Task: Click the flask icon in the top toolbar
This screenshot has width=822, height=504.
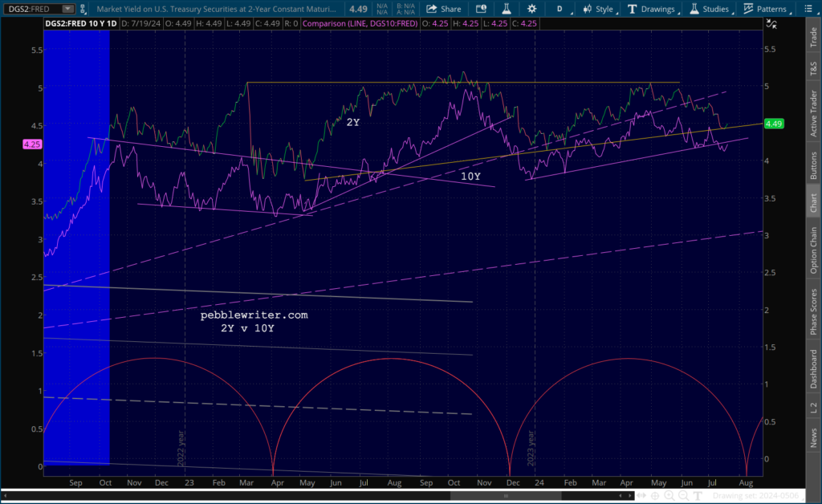Action: (507, 9)
